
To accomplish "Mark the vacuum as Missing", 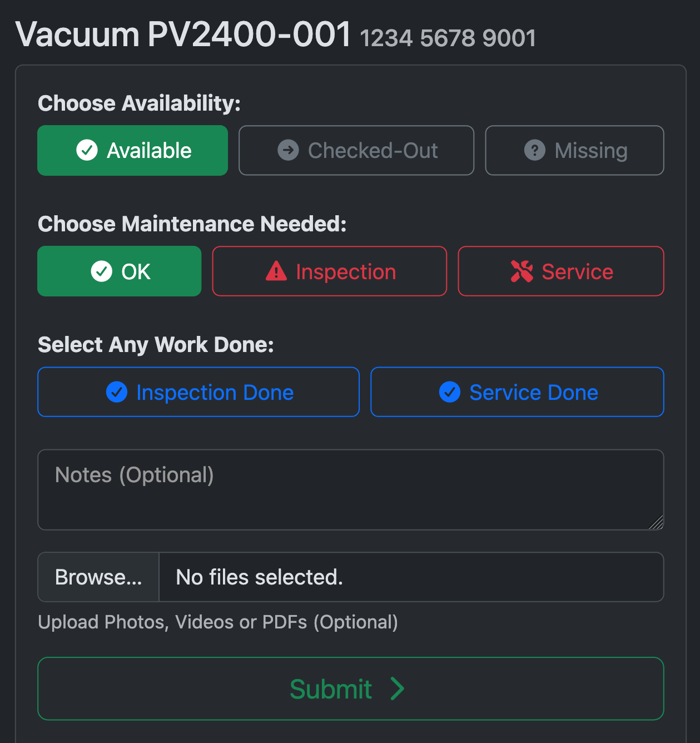I will tap(574, 150).
